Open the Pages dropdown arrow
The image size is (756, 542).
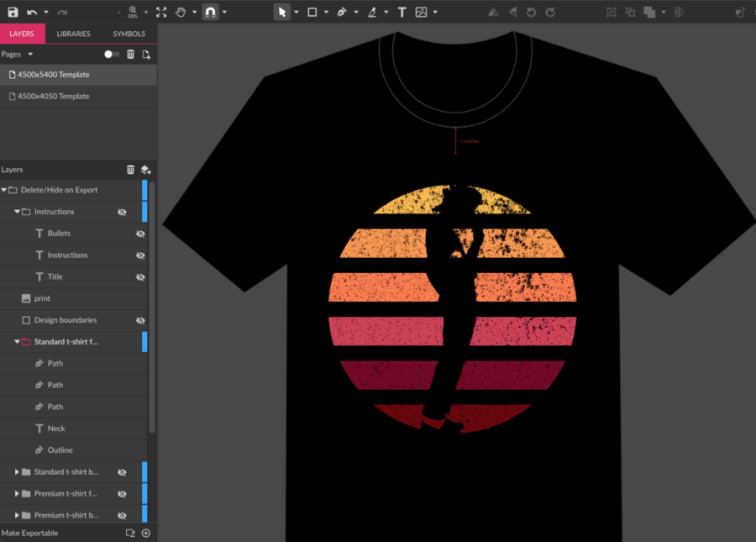pos(30,54)
